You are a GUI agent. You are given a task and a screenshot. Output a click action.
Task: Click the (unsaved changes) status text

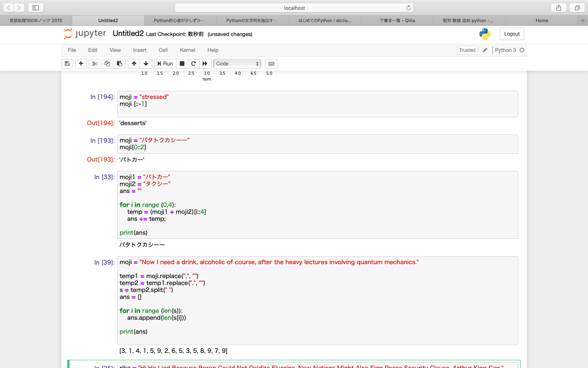click(230, 34)
